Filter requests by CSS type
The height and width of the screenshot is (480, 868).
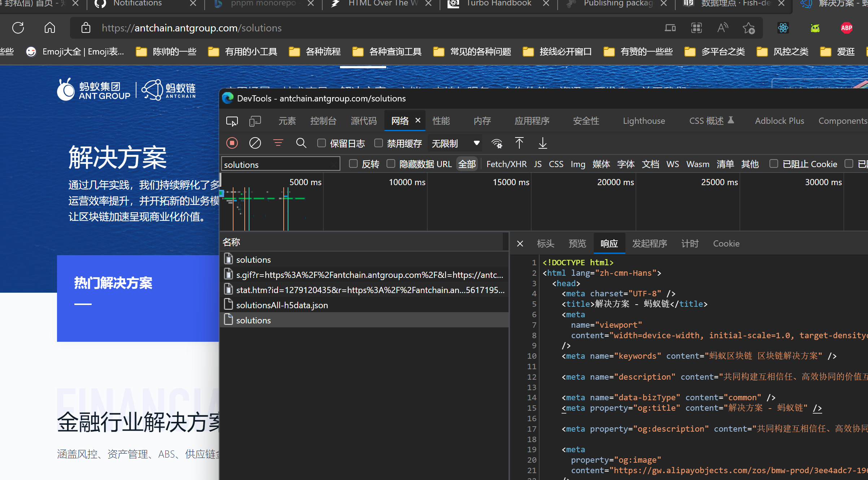click(x=556, y=164)
